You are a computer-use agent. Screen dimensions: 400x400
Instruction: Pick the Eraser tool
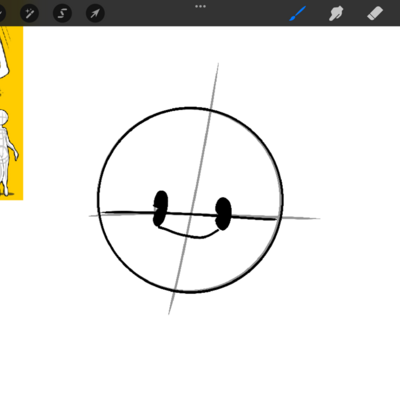tap(375, 14)
